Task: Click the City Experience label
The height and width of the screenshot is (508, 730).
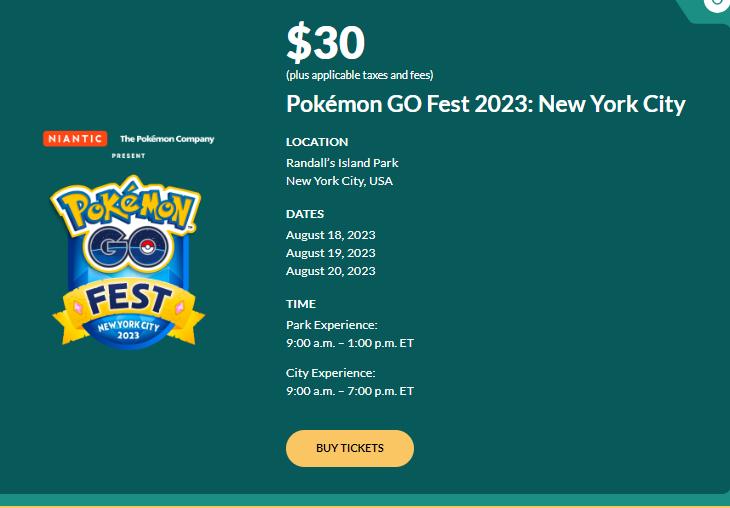Action: (330, 373)
